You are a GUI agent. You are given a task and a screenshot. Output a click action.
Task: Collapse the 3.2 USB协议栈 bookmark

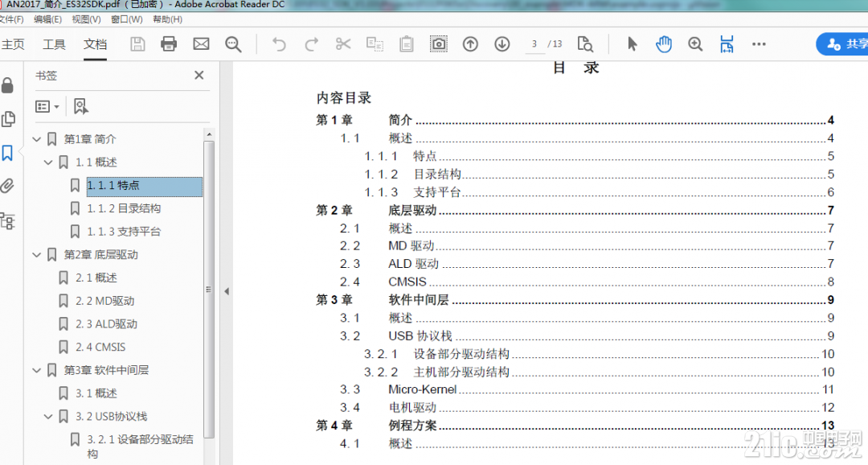49,416
